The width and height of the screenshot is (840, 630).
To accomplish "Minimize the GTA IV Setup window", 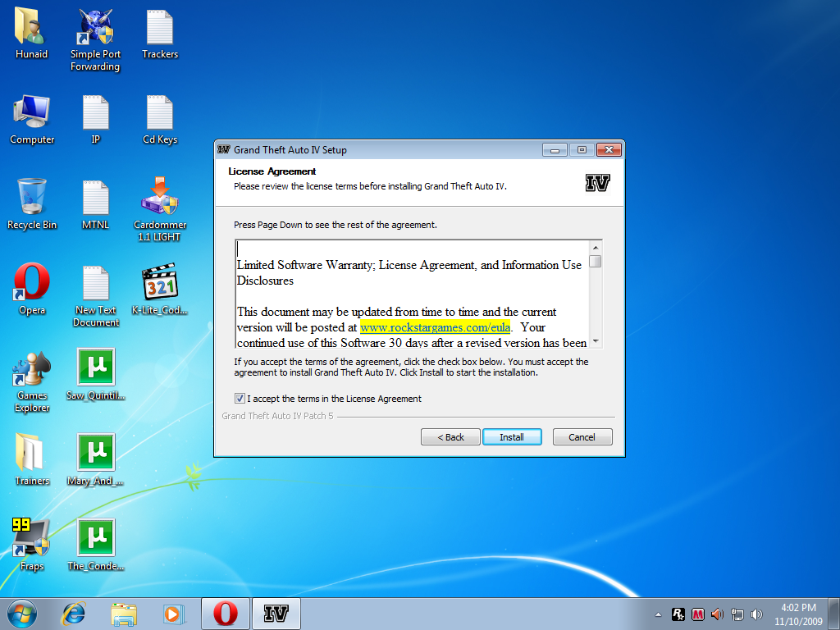I will pyautogui.click(x=555, y=150).
